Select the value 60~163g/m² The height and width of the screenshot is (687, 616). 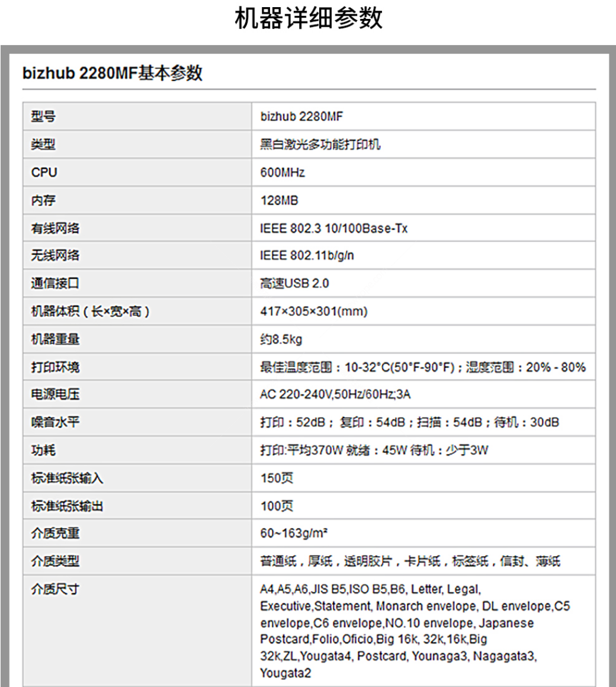294,533
